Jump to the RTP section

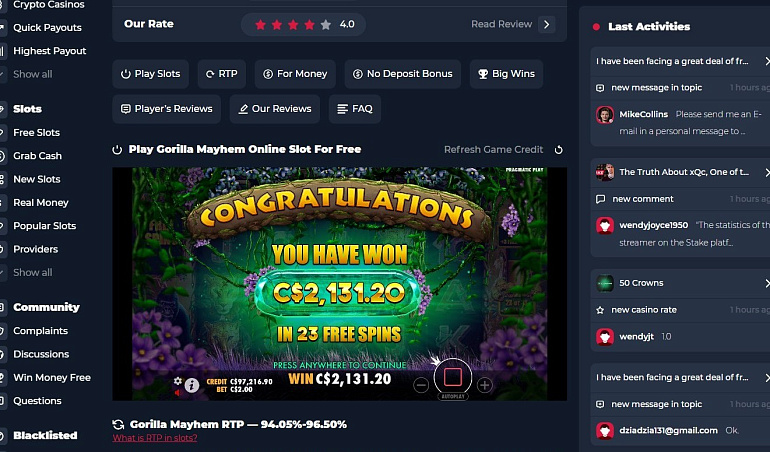(221, 74)
